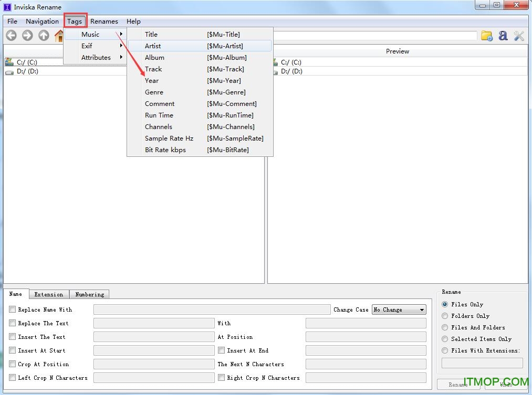Choose Files And Folders radio option

(x=445, y=327)
